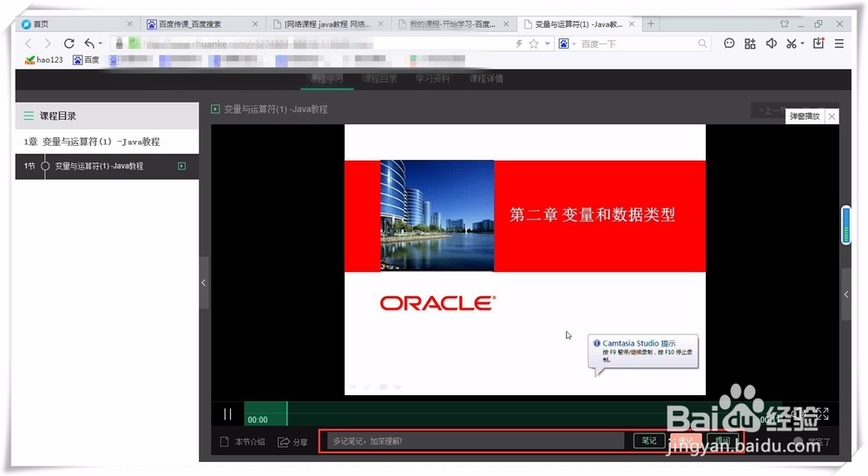Expand the address bar history dropdown arrow
The width and height of the screenshot is (868, 476).
pyautogui.click(x=548, y=43)
